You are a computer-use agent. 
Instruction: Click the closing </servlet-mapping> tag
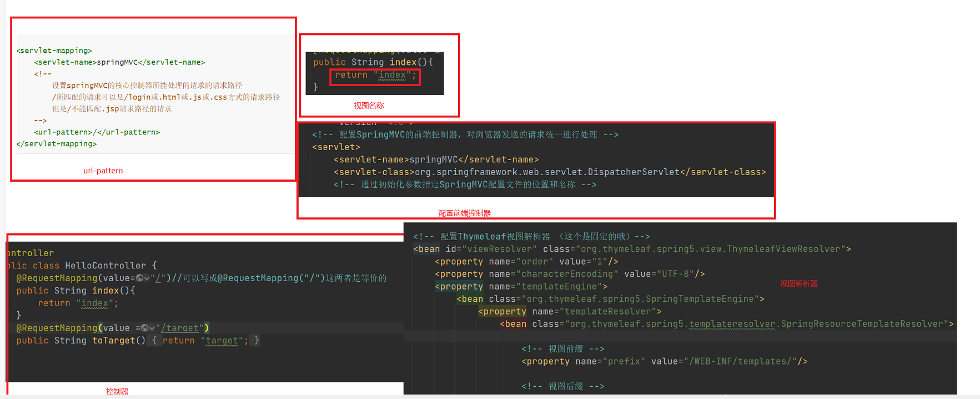click(57, 144)
